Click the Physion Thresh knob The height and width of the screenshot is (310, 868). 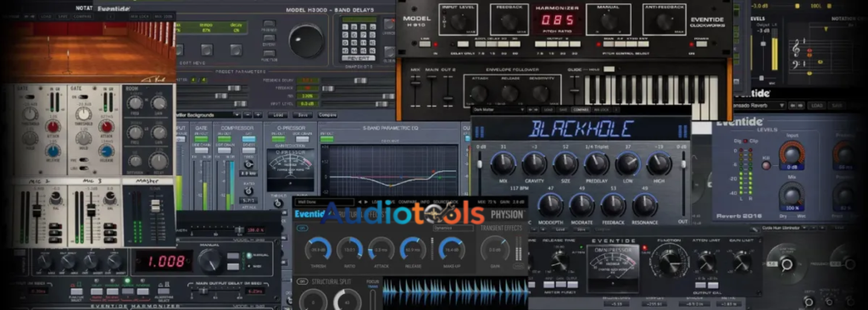[x=319, y=250]
